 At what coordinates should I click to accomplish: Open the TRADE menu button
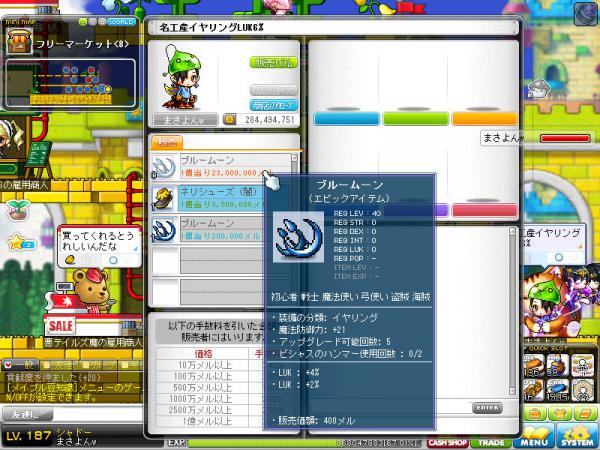(491, 443)
